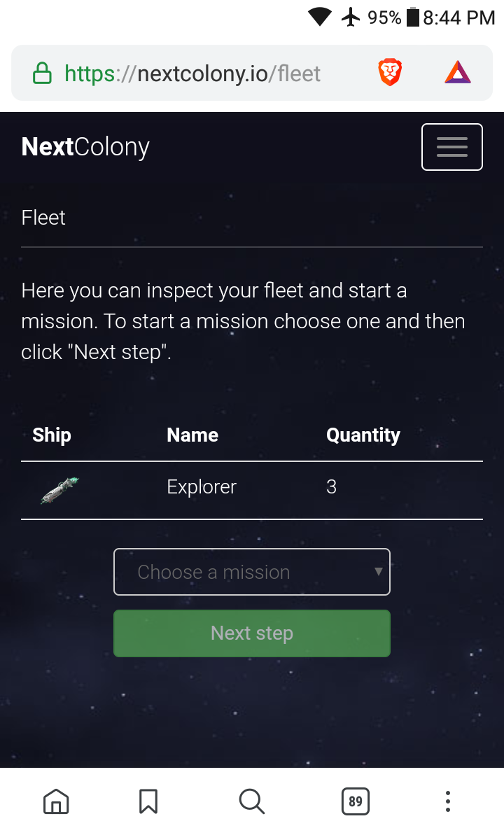Open the tab switcher showing 89
The height and width of the screenshot is (835, 504).
coord(356,801)
